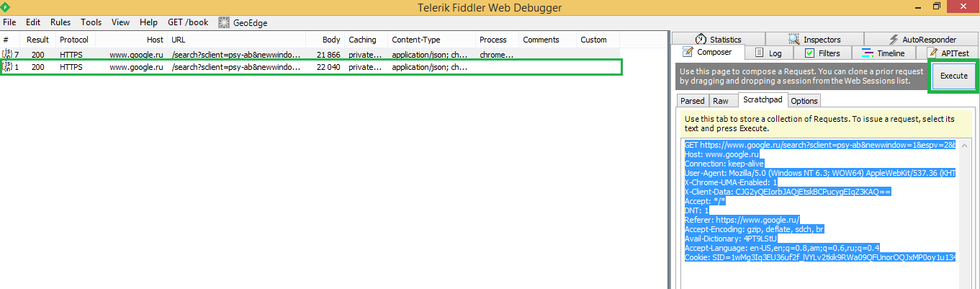Sort sessions by the # column header

[x=10, y=40]
